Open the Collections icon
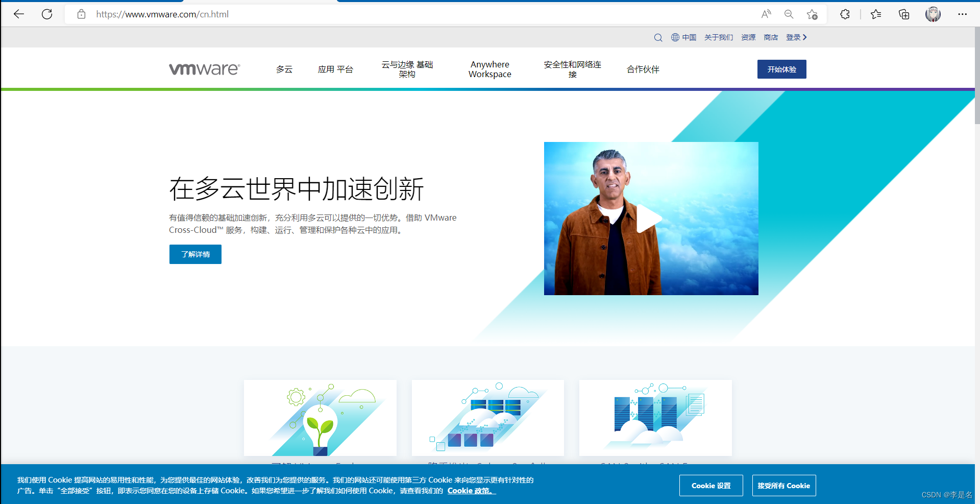The image size is (980, 504). (x=904, y=14)
